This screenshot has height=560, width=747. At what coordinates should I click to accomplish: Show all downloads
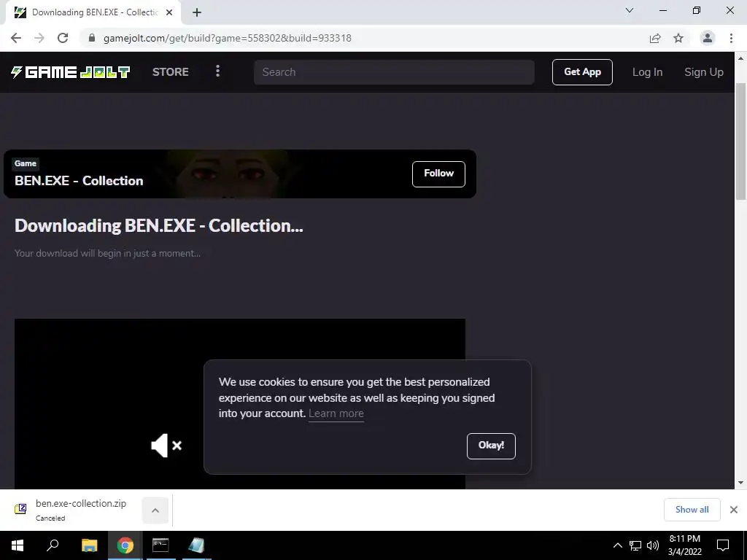pos(692,510)
